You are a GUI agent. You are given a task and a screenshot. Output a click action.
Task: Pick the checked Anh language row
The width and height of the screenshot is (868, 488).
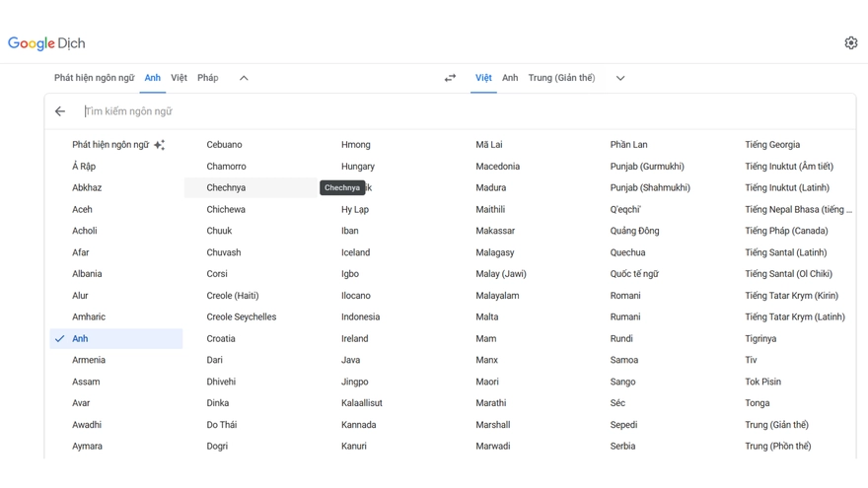116,338
